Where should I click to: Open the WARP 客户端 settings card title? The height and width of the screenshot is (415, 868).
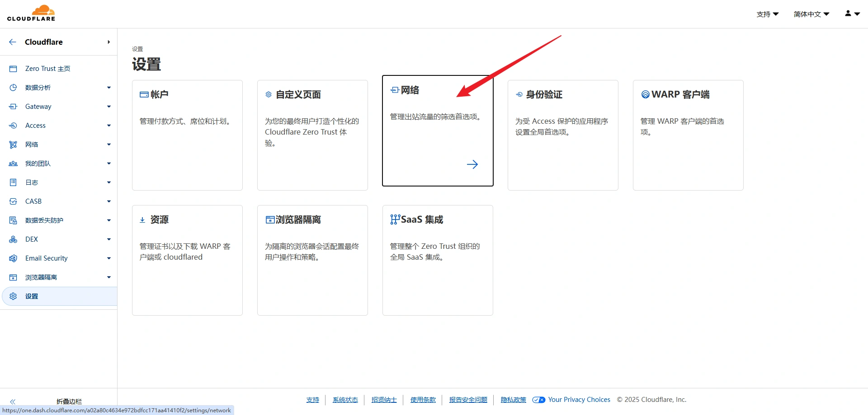point(681,94)
